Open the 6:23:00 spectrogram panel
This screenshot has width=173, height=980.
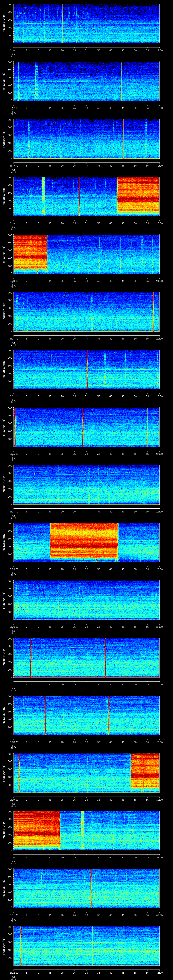pos(86,427)
